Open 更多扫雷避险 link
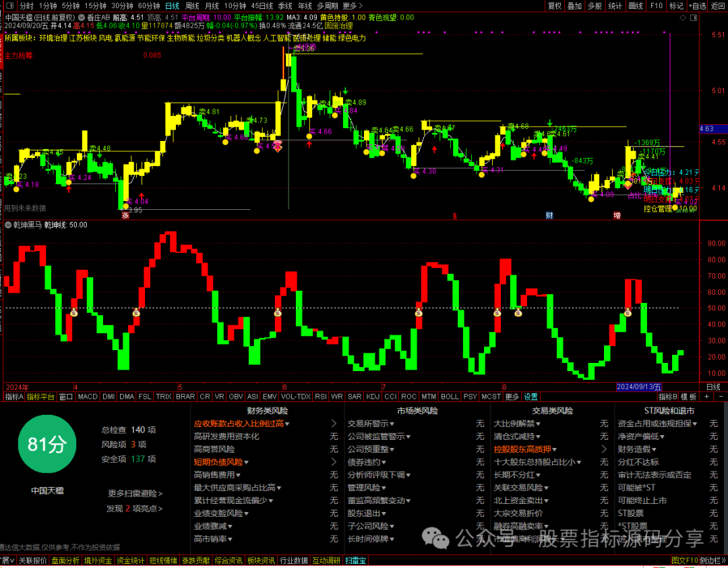Image resolution: width=728 pixels, height=568 pixels. click(x=135, y=493)
